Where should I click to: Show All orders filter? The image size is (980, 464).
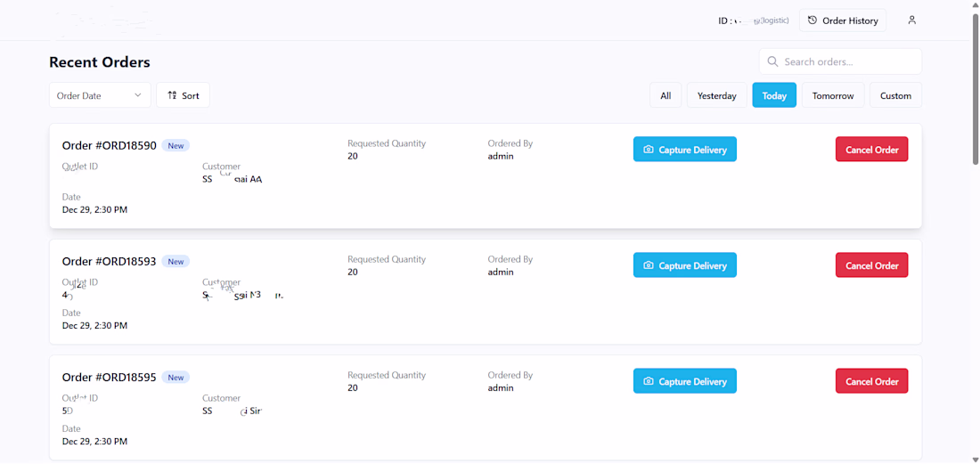pyautogui.click(x=666, y=95)
